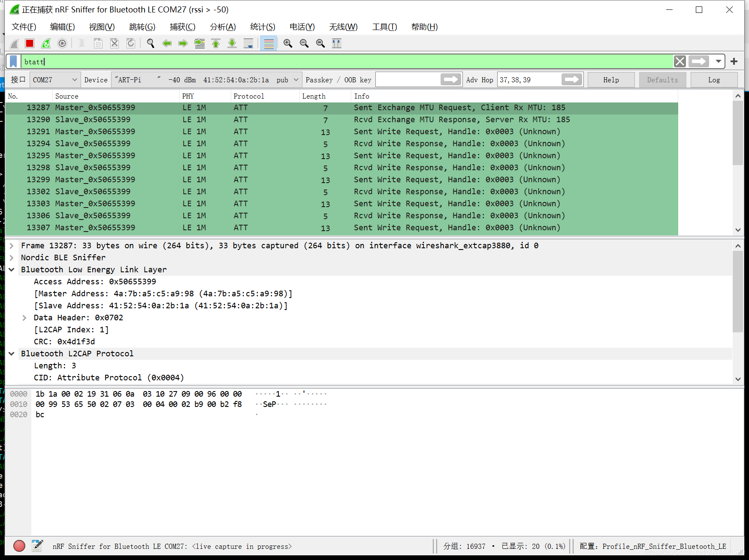Zoom in the main window text
749x560 pixels.
tap(288, 43)
